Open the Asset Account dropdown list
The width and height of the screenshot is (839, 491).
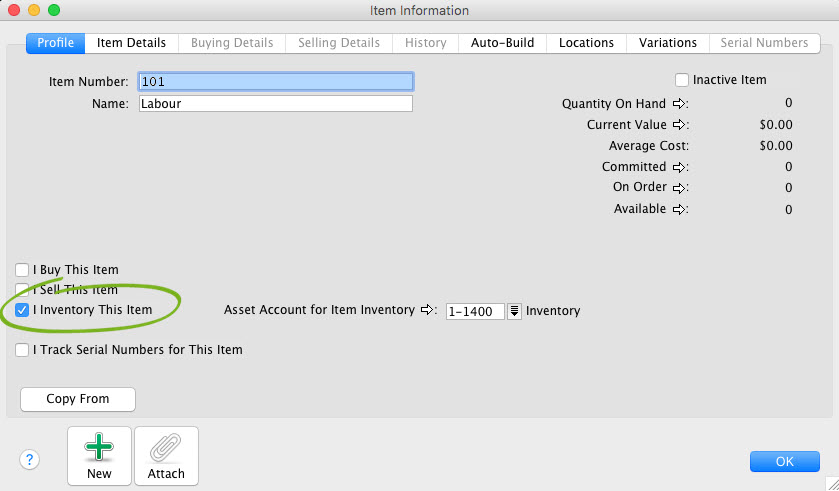click(x=515, y=311)
